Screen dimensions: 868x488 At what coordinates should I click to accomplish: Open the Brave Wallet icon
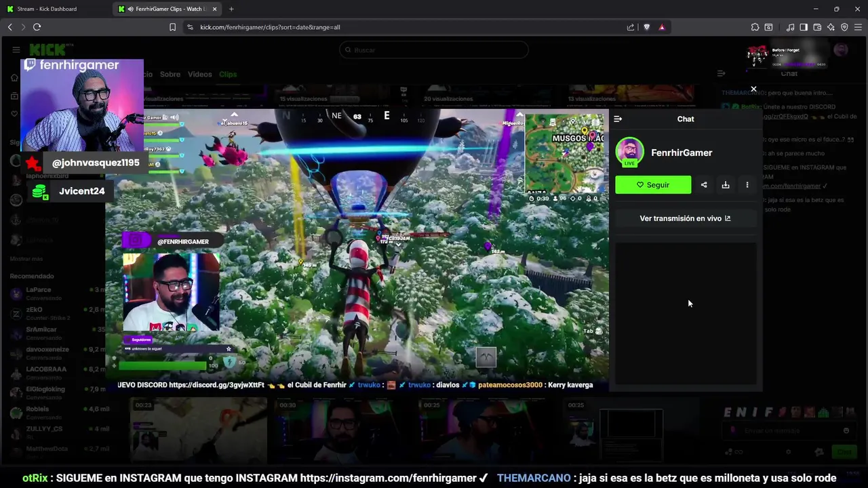[817, 27]
